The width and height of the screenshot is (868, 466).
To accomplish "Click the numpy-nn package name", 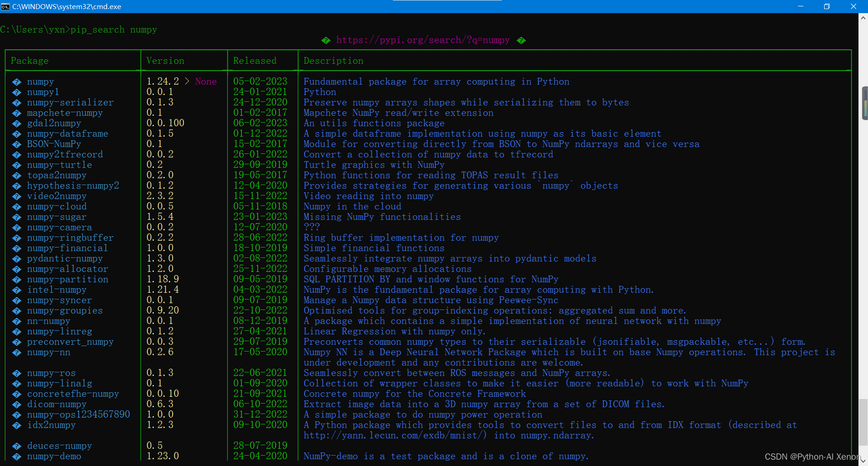I will pos(49,352).
